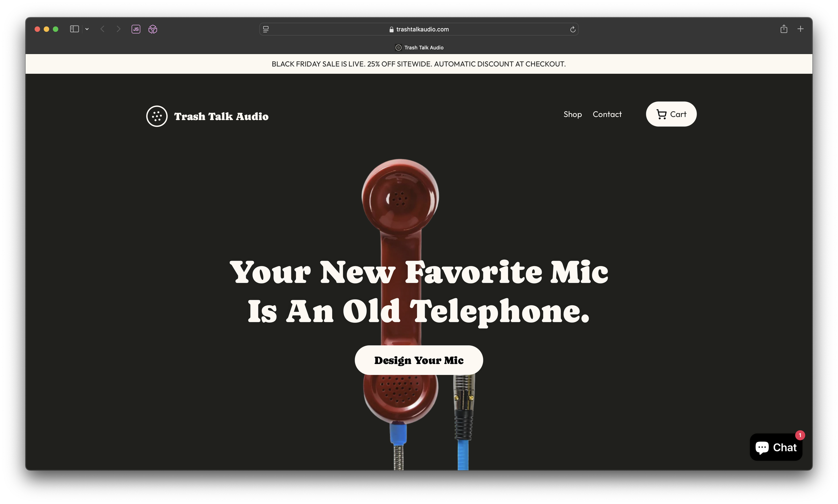The height and width of the screenshot is (504, 838).
Task: Open the Chat widget
Action: (776, 447)
